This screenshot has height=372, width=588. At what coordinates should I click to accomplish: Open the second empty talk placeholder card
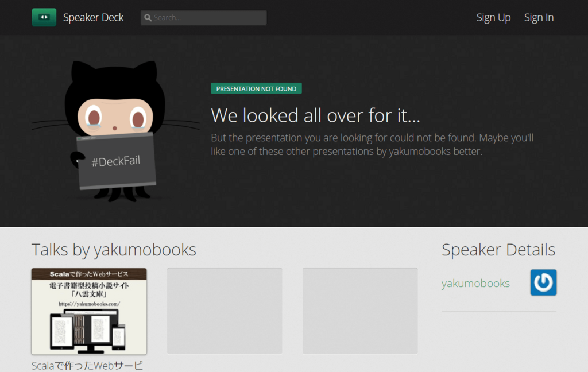pos(225,311)
